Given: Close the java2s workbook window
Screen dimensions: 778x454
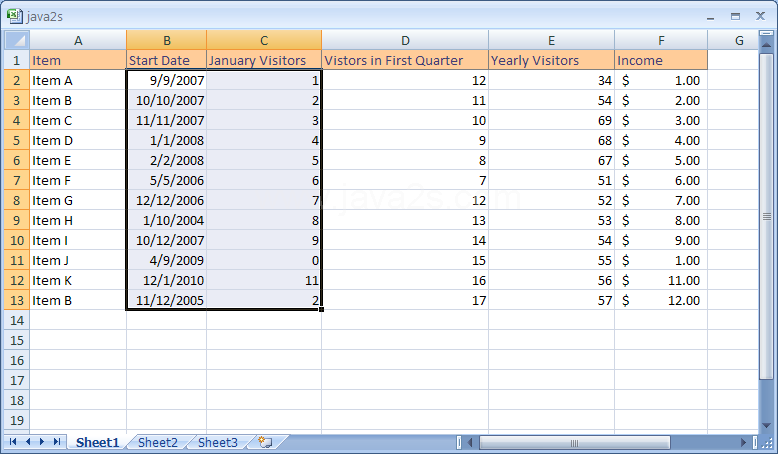Looking at the screenshot, I should point(760,16).
